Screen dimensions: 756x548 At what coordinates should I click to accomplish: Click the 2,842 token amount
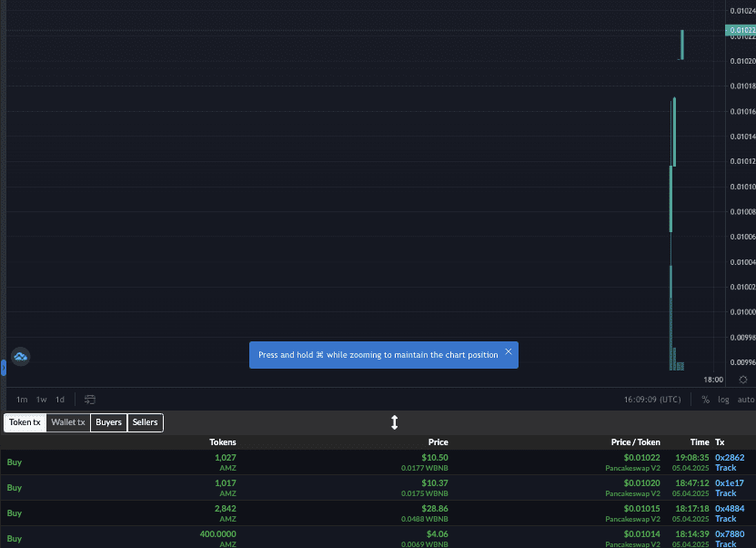[x=226, y=509]
